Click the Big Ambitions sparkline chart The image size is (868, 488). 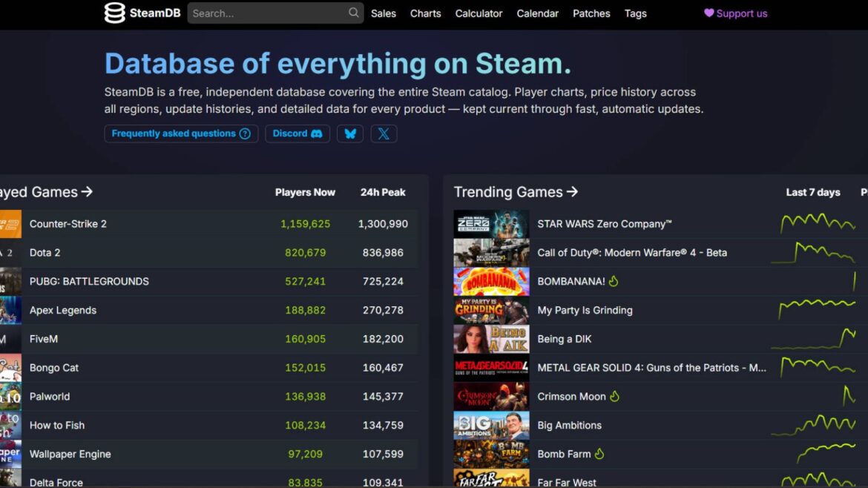[814, 425]
